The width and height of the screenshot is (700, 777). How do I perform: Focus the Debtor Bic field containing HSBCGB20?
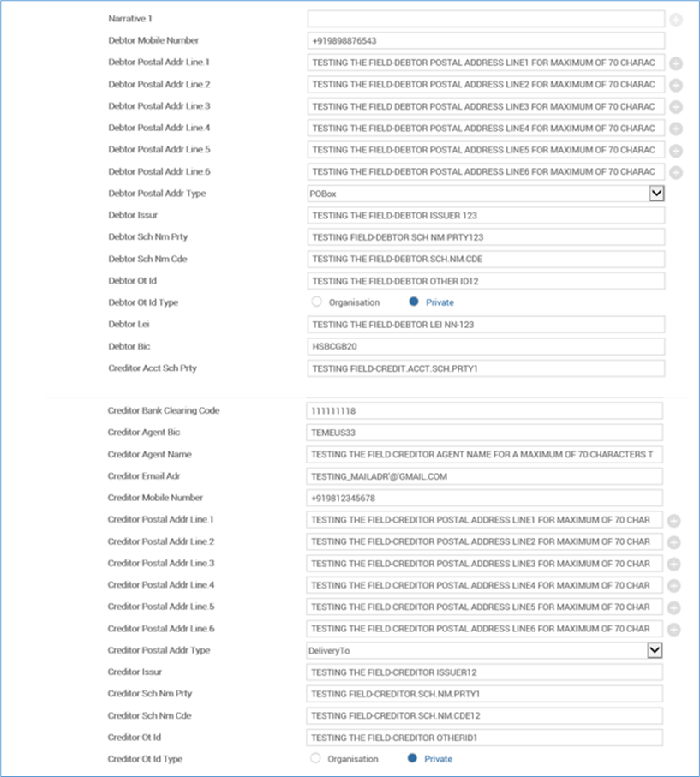[486, 346]
